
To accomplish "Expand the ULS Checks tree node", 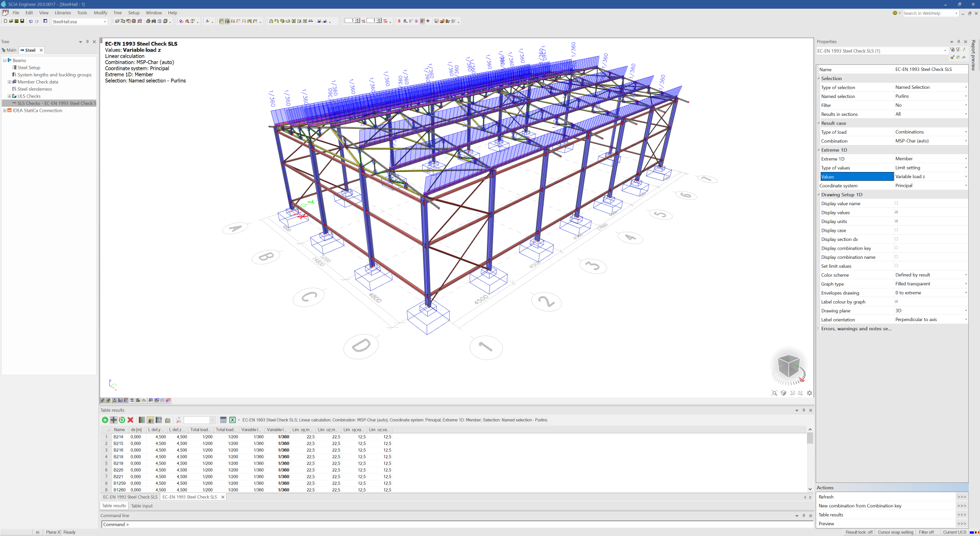I will coord(9,96).
